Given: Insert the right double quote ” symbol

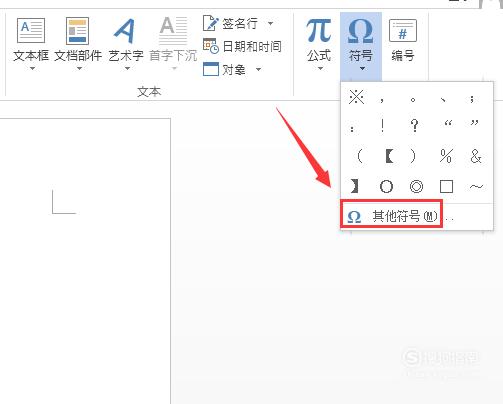Looking at the screenshot, I should pos(474,123).
